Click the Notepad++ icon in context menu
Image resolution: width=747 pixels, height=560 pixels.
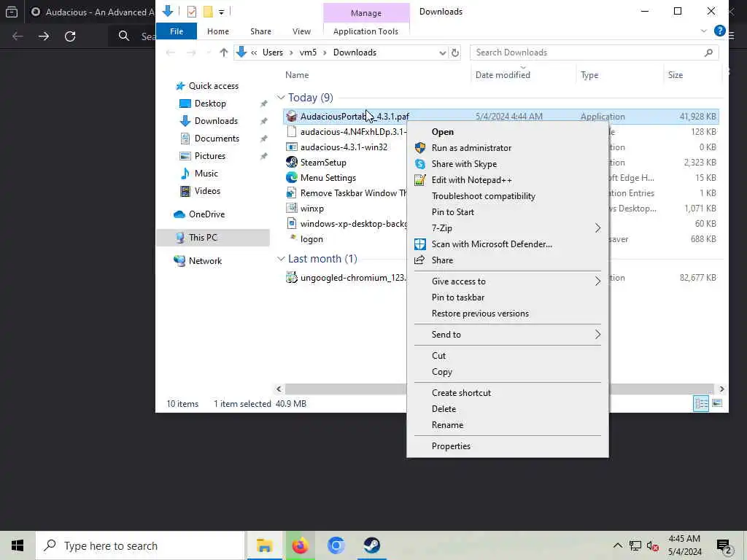pyautogui.click(x=419, y=180)
